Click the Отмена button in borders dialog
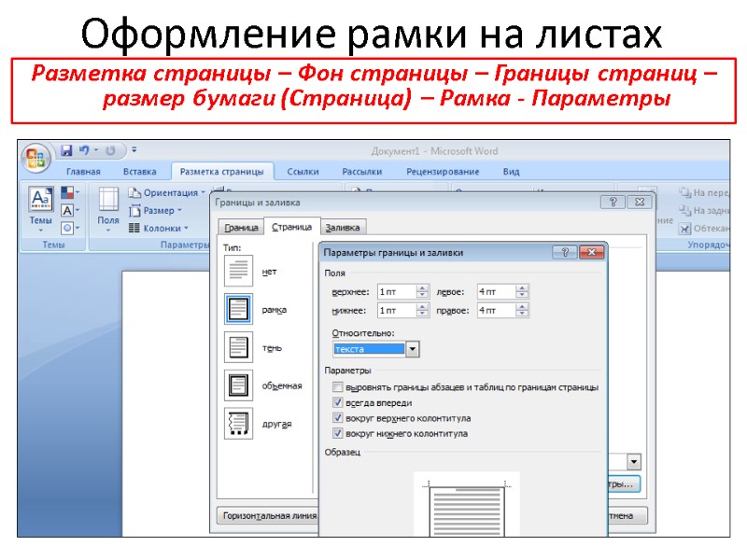 [x=627, y=516]
